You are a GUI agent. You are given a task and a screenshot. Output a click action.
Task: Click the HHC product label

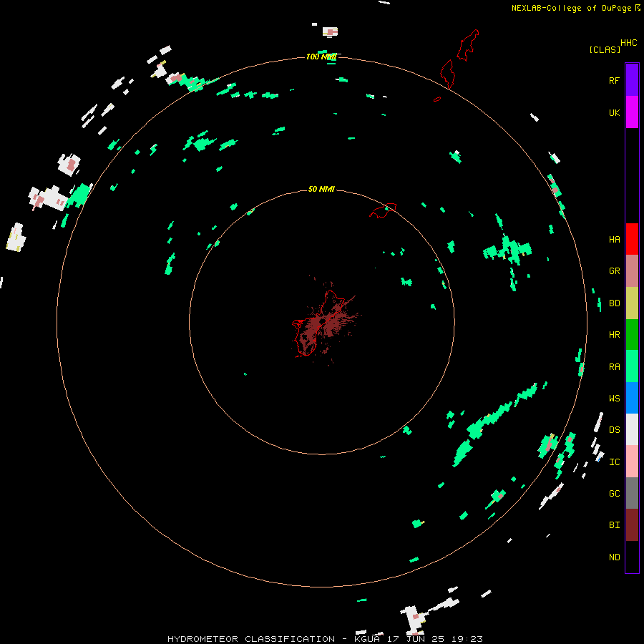click(x=628, y=43)
